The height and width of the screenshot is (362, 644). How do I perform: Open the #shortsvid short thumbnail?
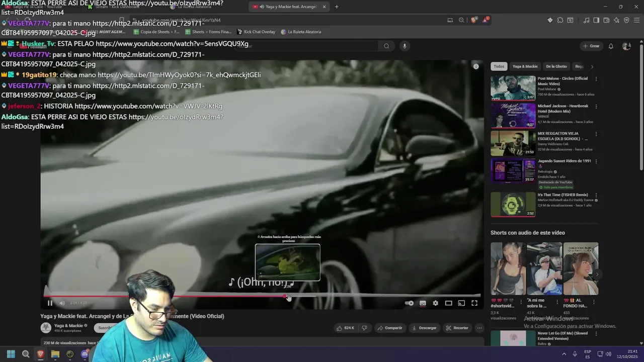tap(508, 268)
